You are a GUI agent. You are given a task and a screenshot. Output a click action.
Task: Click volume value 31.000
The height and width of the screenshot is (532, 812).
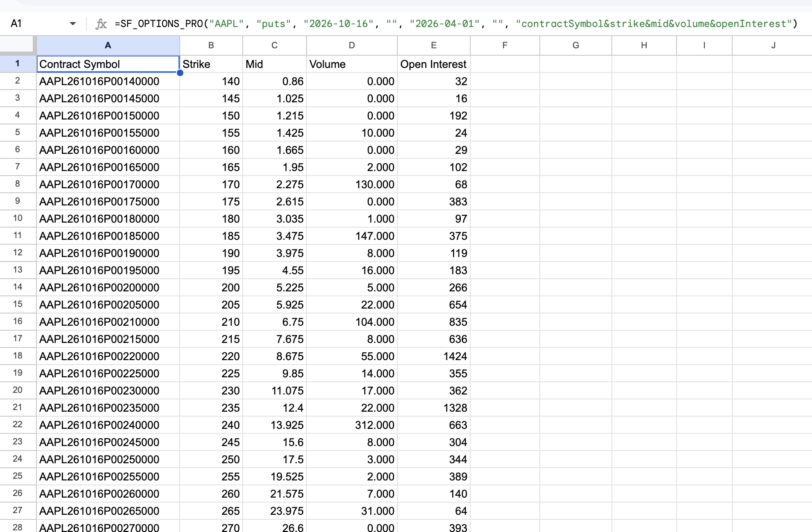click(x=352, y=511)
